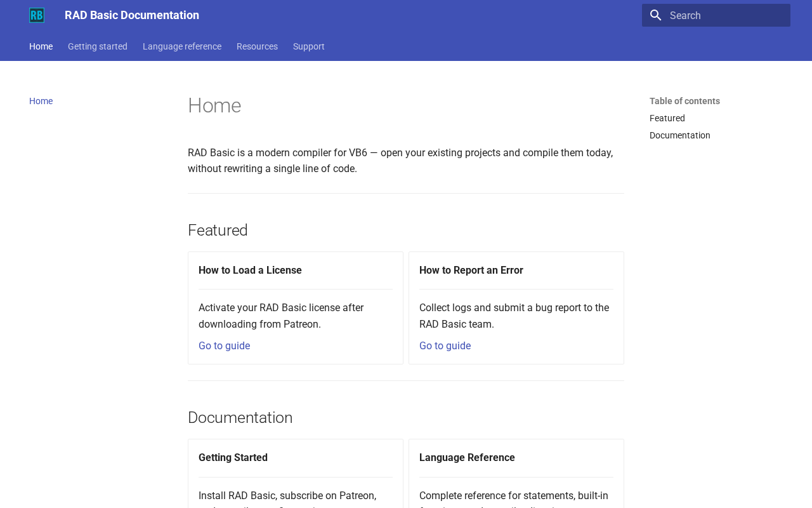
Task: Select the Resources tab
Action: pos(257,46)
